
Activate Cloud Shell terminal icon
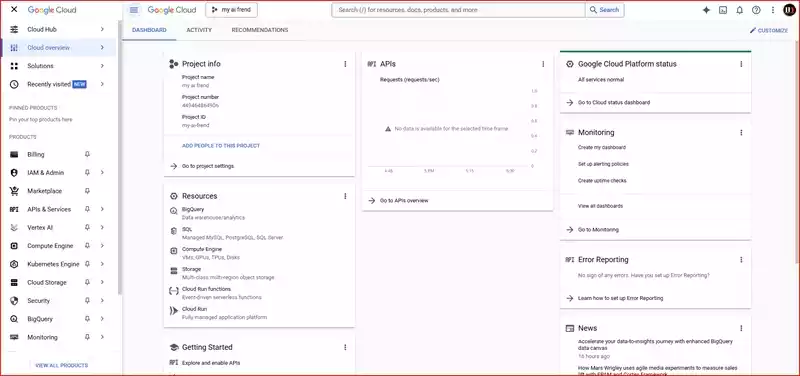click(723, 10)
